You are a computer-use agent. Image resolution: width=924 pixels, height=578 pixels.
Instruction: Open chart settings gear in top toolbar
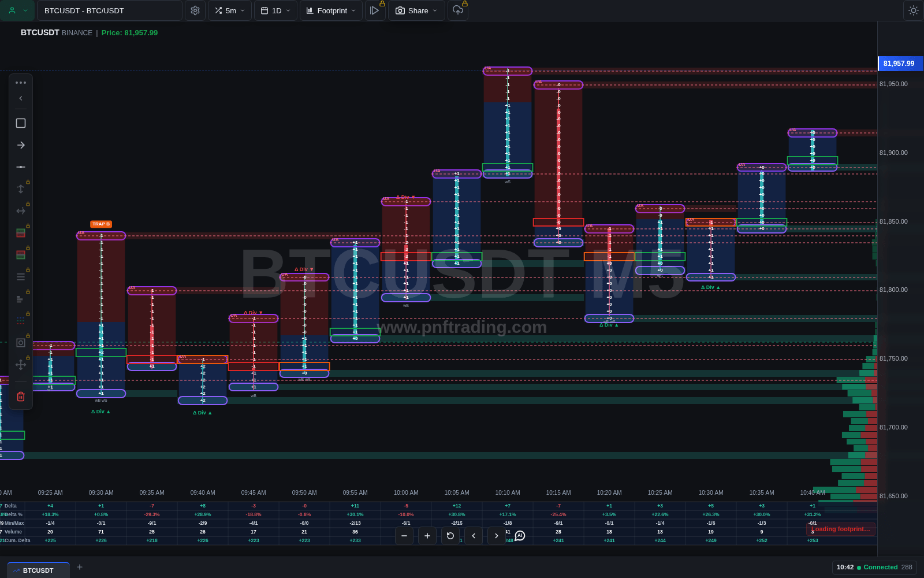[x=195, y=10]
